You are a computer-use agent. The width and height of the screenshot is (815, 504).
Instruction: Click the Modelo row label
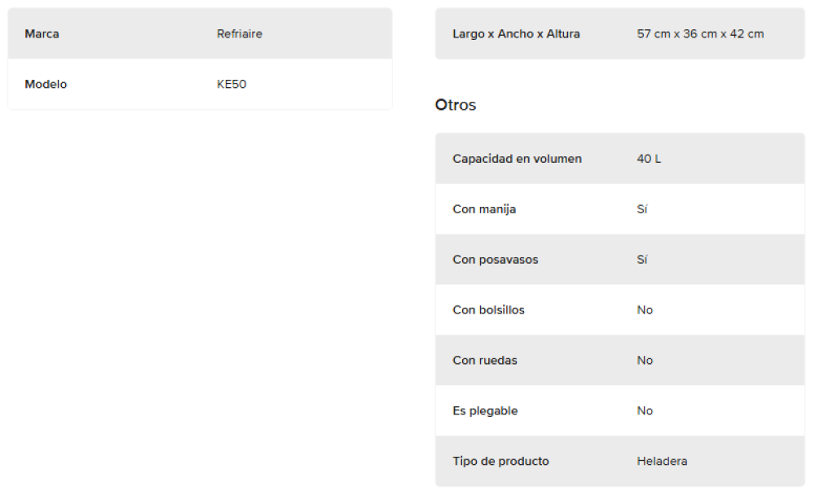click(46, 85)
